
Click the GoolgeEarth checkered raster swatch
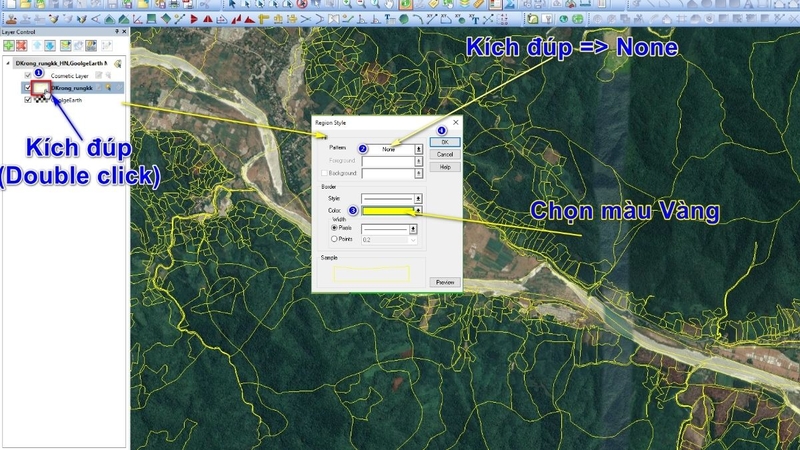click(x=41, y=100)
